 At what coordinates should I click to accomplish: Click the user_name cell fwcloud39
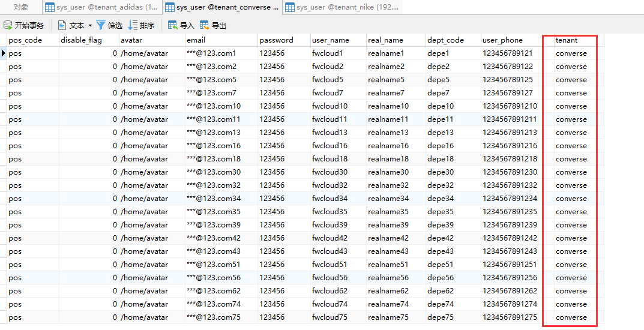[330, 225]
